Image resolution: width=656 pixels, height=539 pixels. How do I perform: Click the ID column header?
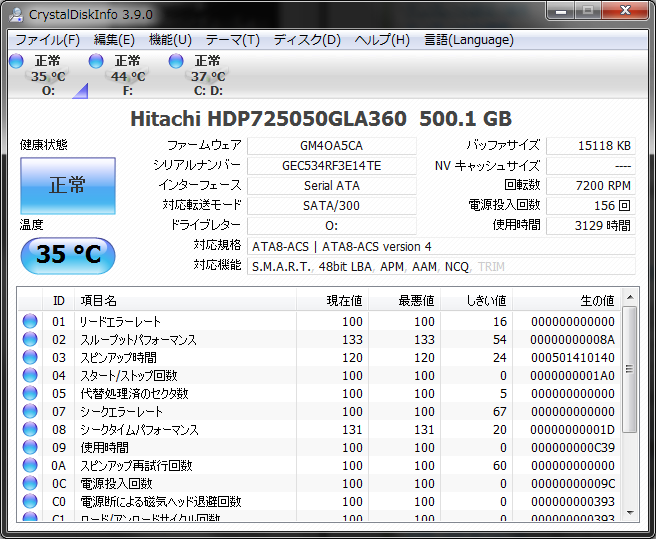59,300
